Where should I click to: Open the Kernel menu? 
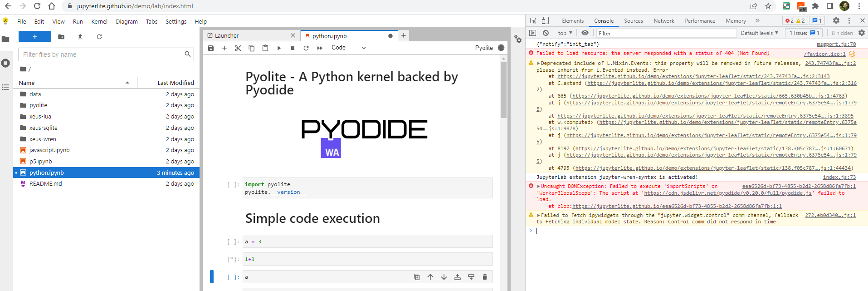[x=99, y=21]
